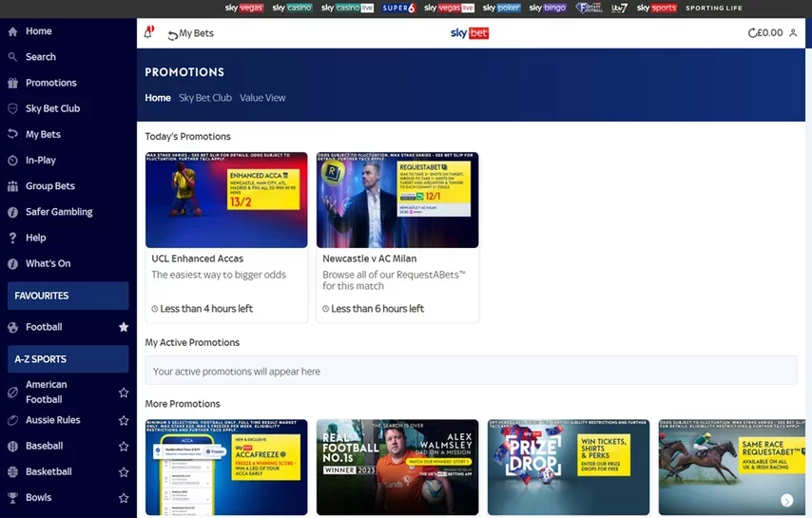Click the Safer Gambling info icon
This screenshot has height=518, width=812.
coord(13,212)
